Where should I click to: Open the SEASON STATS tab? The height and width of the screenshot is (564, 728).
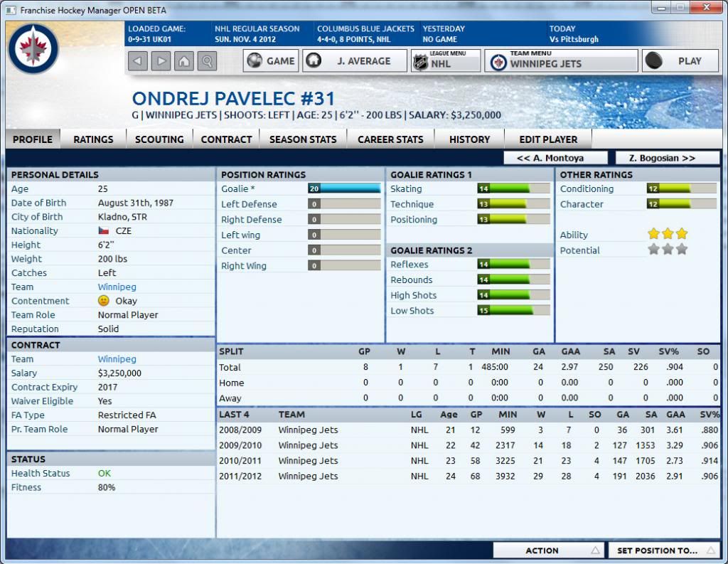point(303,139)
